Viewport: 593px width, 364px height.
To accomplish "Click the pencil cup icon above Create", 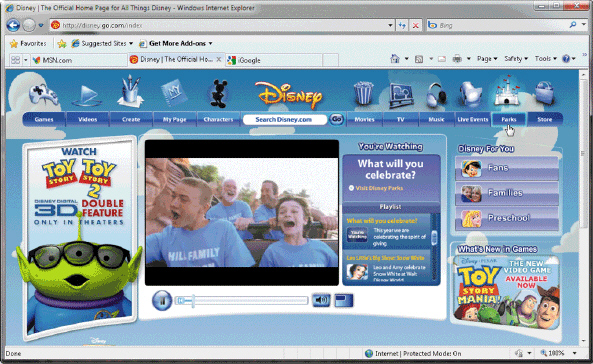I will coord(130,91).
